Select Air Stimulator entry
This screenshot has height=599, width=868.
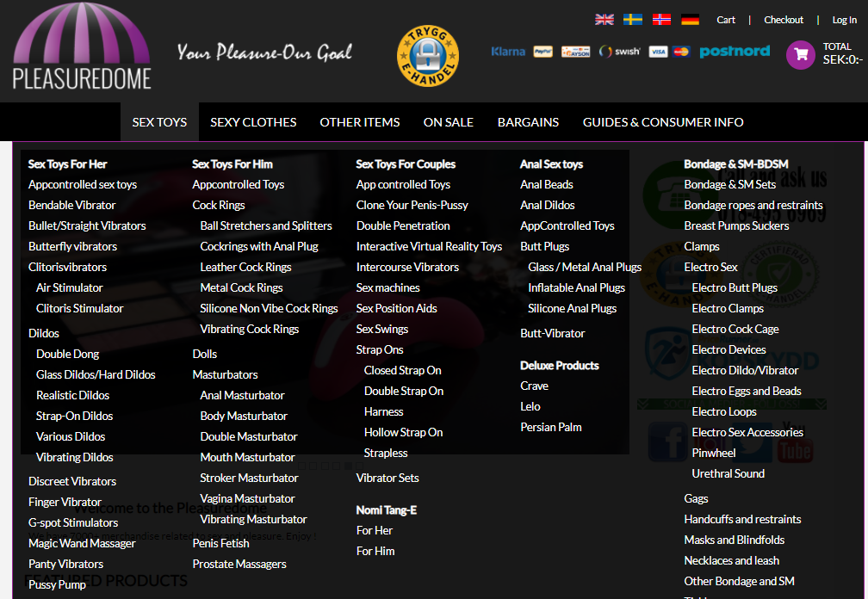pyautogui.click(x=69, y=288)
